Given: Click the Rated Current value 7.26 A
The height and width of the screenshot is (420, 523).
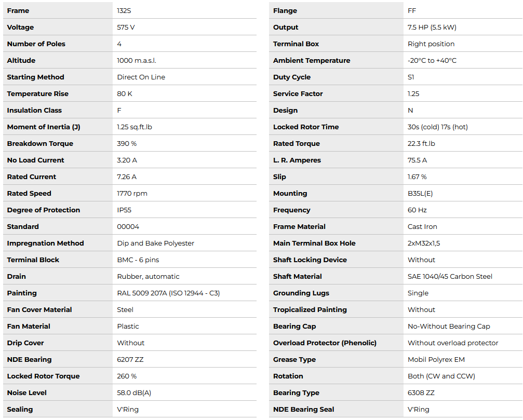Looking at the screenshot, I should (127, 177).
